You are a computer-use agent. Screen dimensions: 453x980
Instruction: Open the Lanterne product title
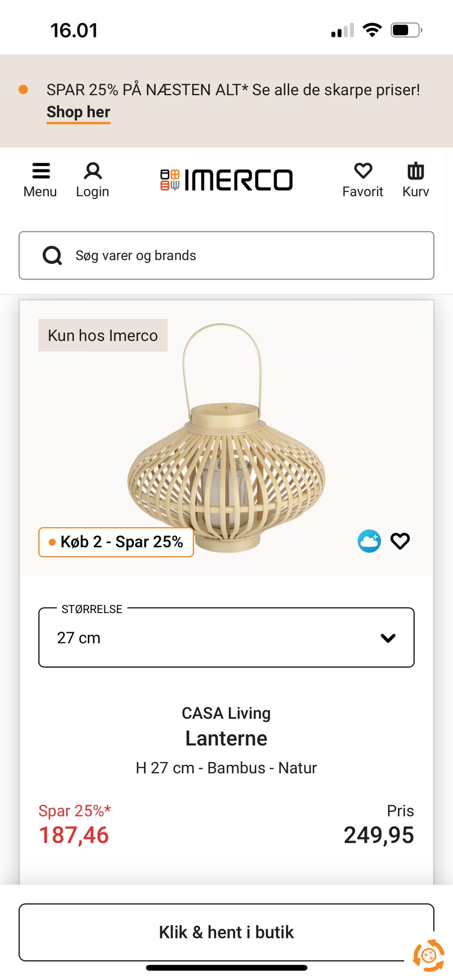[x=226, y=739]
